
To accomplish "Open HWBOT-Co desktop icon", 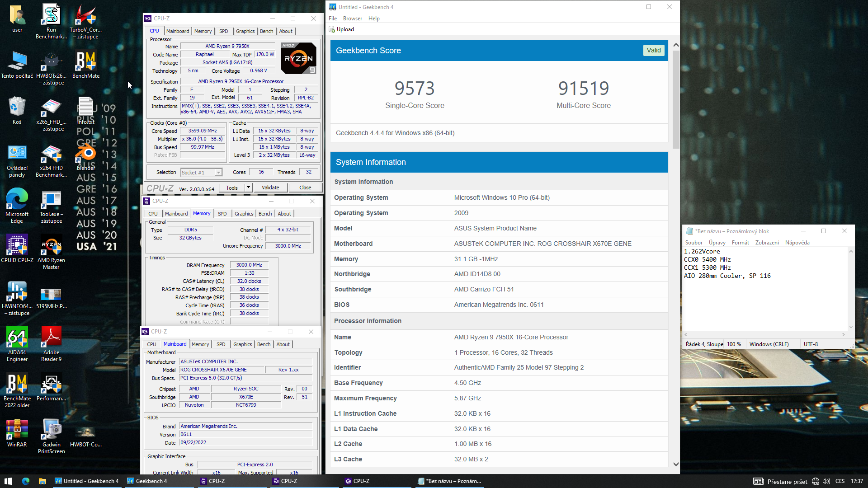I will [85, 437].
